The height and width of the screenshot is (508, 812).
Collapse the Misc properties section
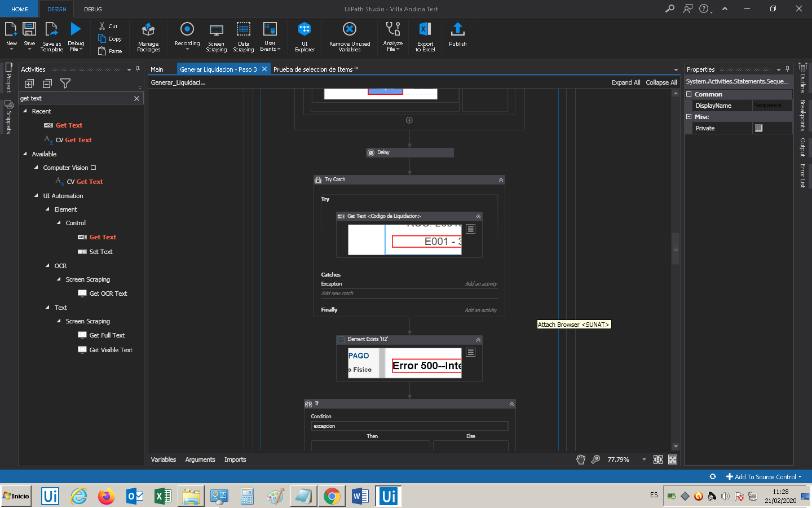coord(689,117)
